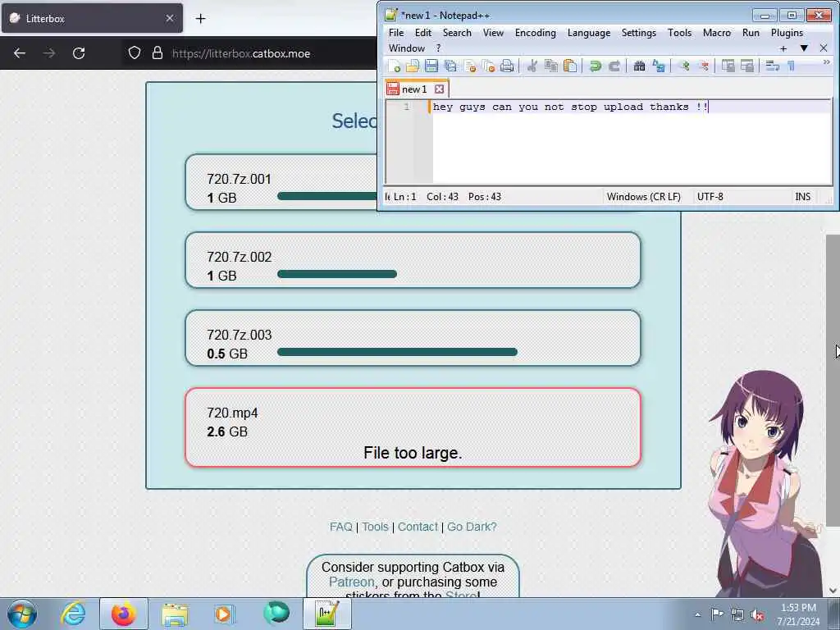Open the Search menu in Notepad++

pos(457,33)
